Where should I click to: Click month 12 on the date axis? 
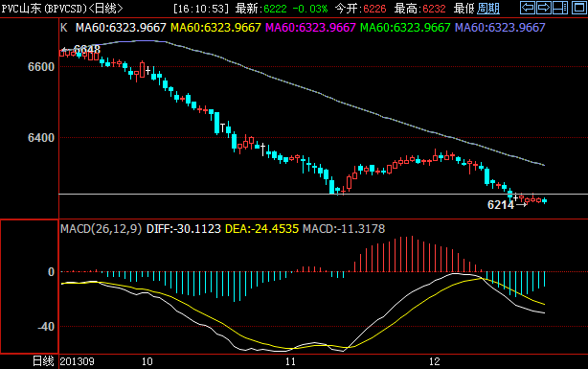pos(434,361)
